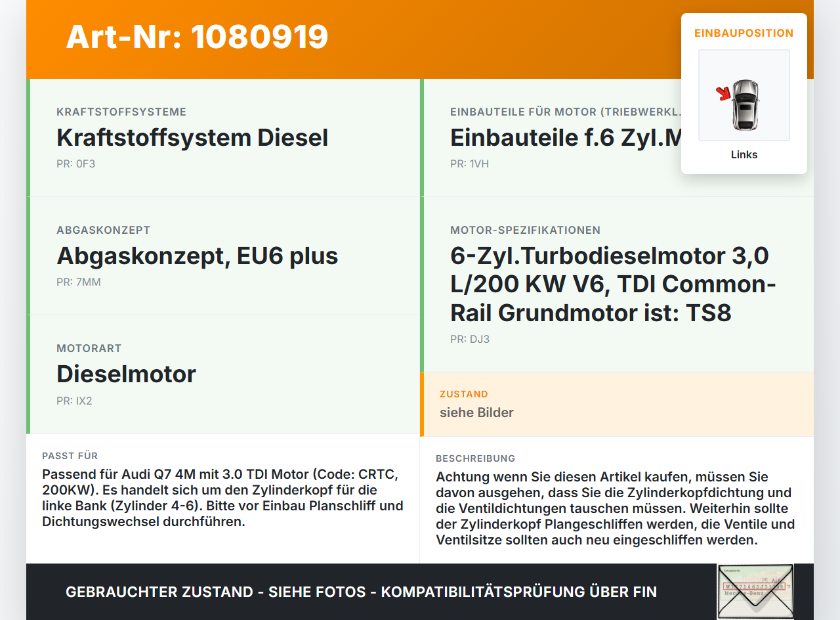Select the 'siehe Bilder' condition text
This screenshot has height=620, width=840.
477,413
